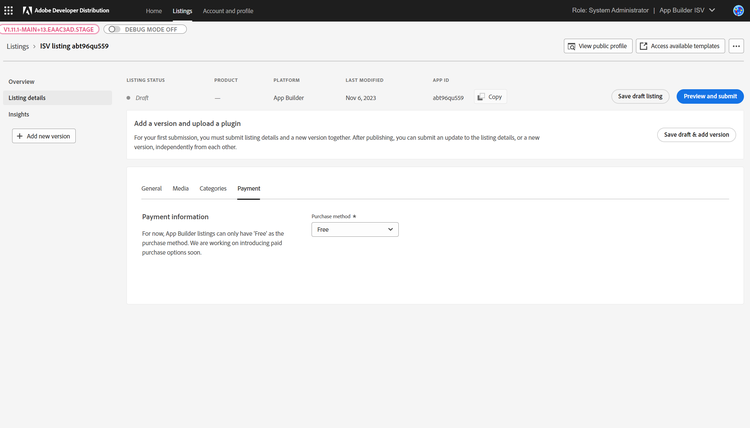
Task: Open Account and profile menu item
Action: (x=228, y=11)
